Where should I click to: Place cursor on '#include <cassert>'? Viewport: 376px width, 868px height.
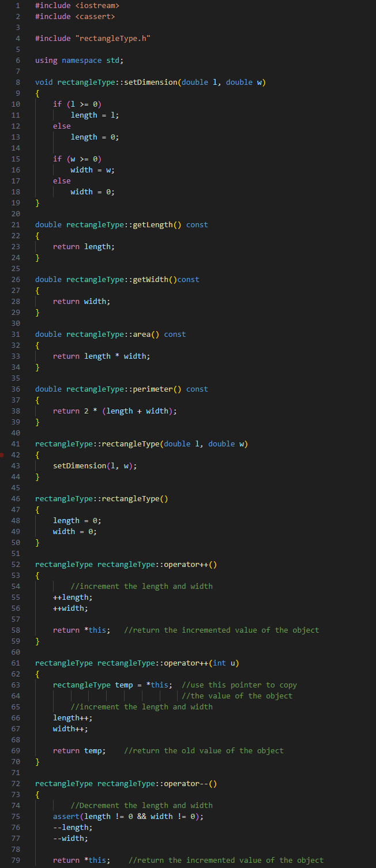point(75,16)
